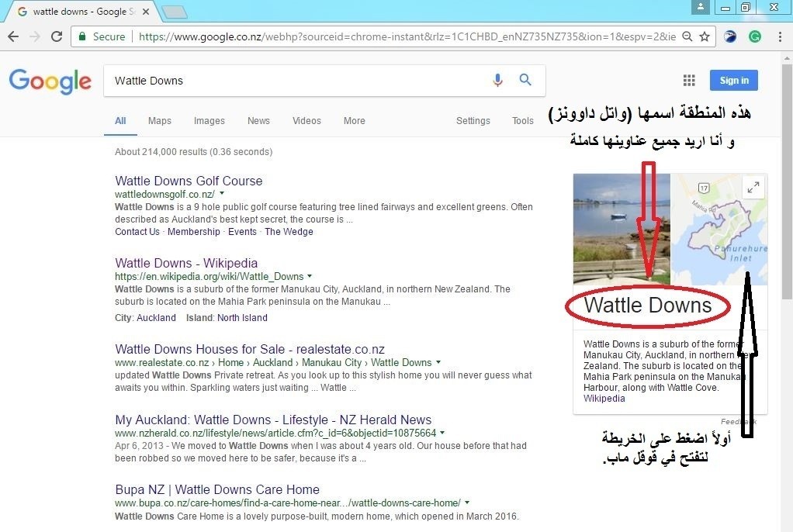Open the Google apps grid
The image size is (793, 532).
(688, 81)
